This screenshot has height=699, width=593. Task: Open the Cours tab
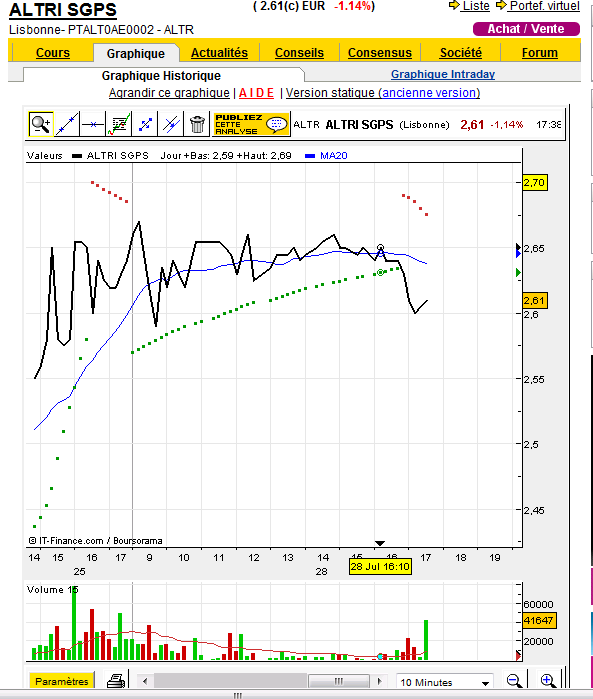pos(53,53)
